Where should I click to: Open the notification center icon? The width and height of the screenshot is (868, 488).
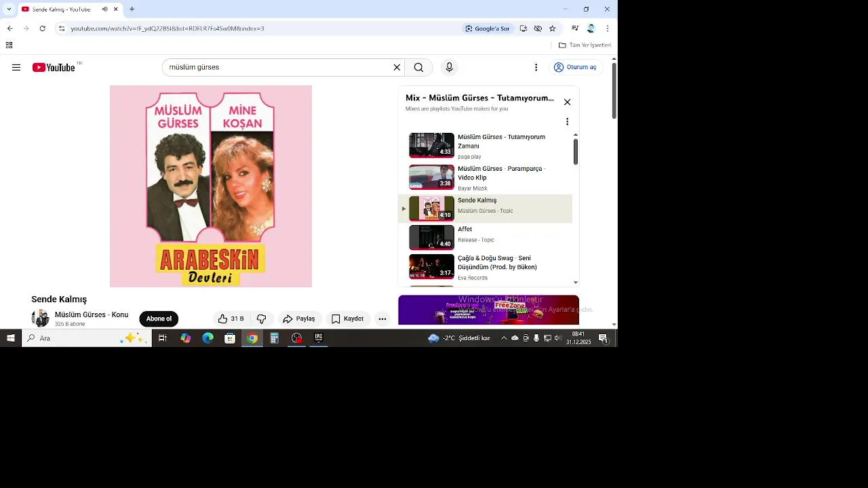click(x=603, y=338)
